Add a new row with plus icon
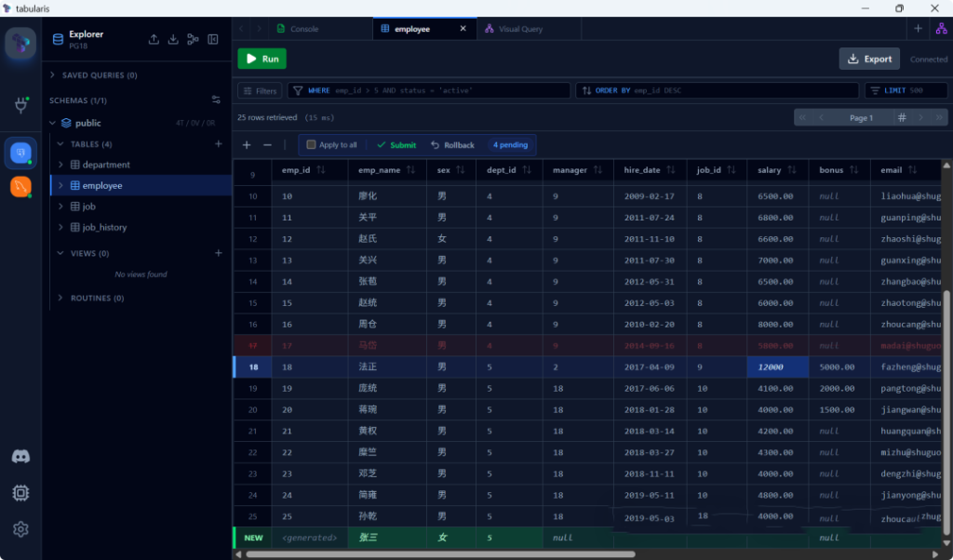 247,145
